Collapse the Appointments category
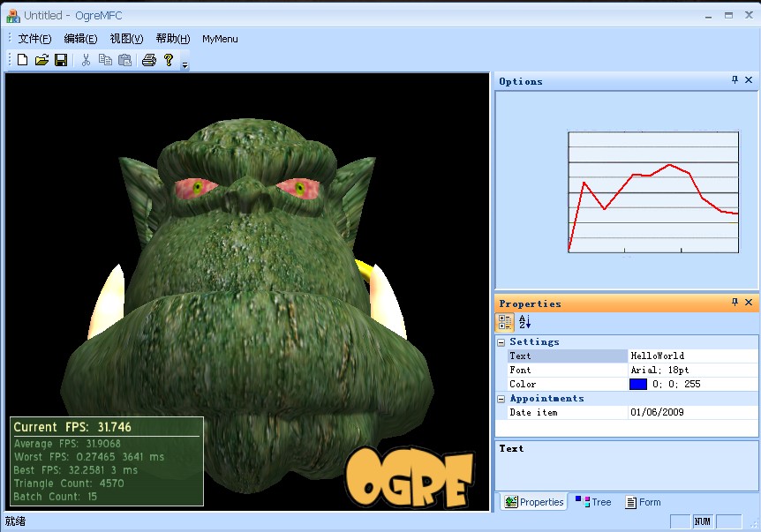 pos(501,399)
